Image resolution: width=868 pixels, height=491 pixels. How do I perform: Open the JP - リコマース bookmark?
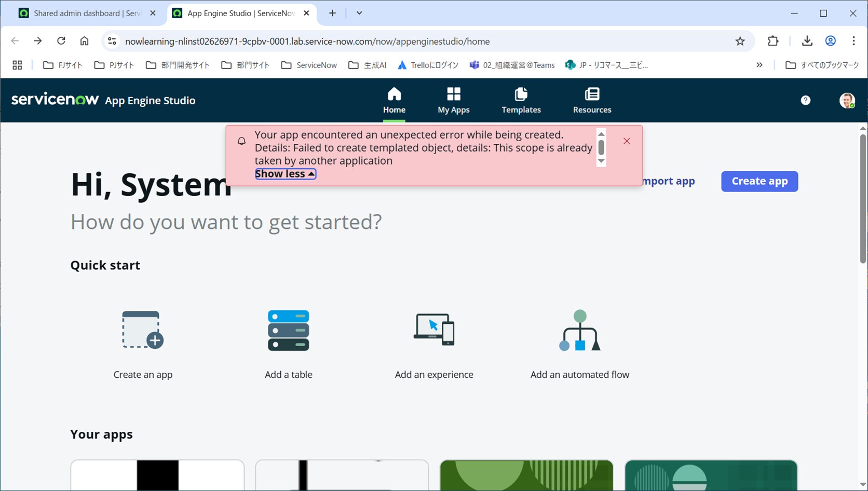(607, 65)
